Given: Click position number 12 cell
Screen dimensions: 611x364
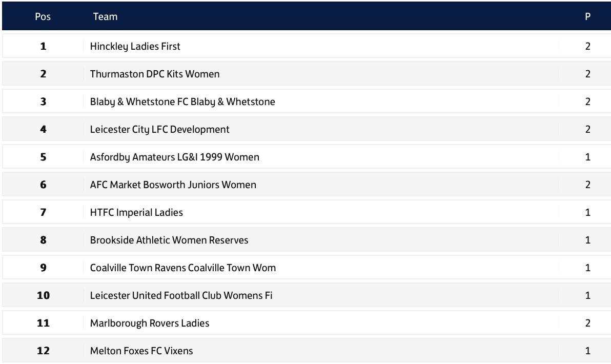Looking at the screenshot, I should pos(43,351).
